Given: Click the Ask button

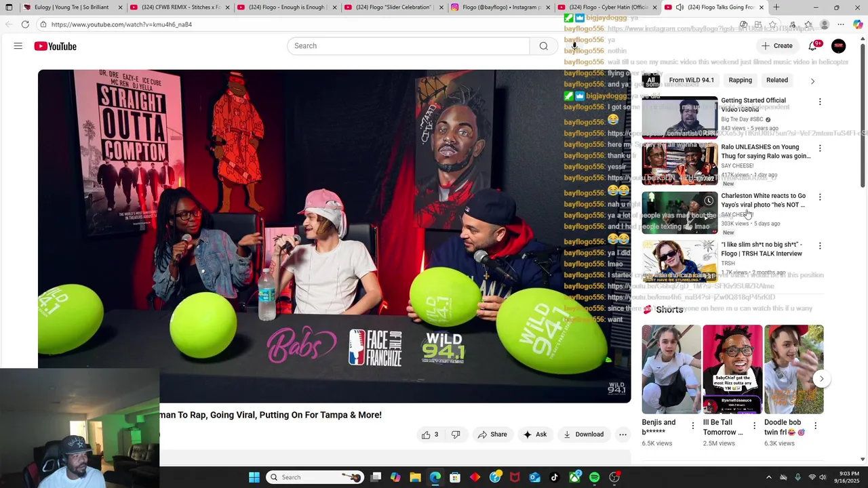Looking at the screenshot, I should click(534, 434).
